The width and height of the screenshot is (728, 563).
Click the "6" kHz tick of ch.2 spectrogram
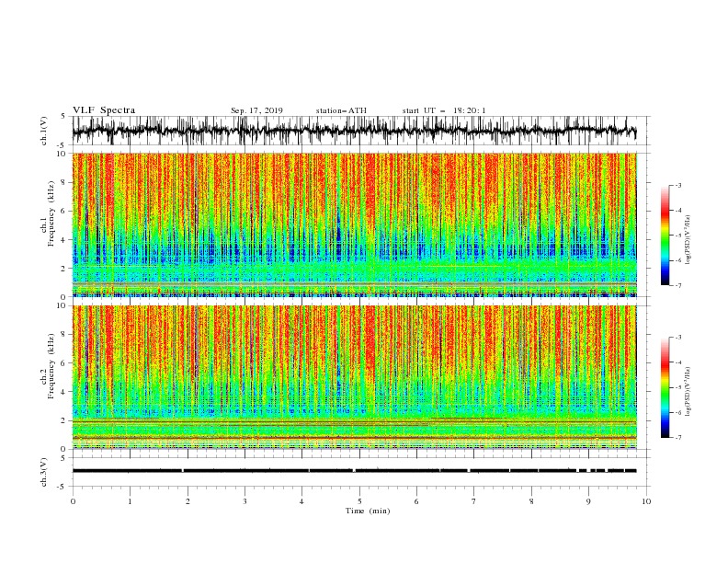pyautogui.click(x=63, y=363)
